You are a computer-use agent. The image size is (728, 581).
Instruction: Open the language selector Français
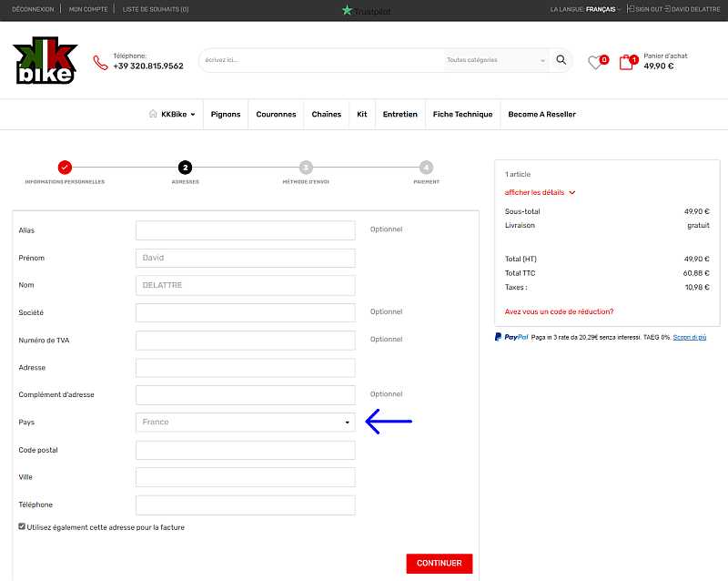(x=602, y=9)
